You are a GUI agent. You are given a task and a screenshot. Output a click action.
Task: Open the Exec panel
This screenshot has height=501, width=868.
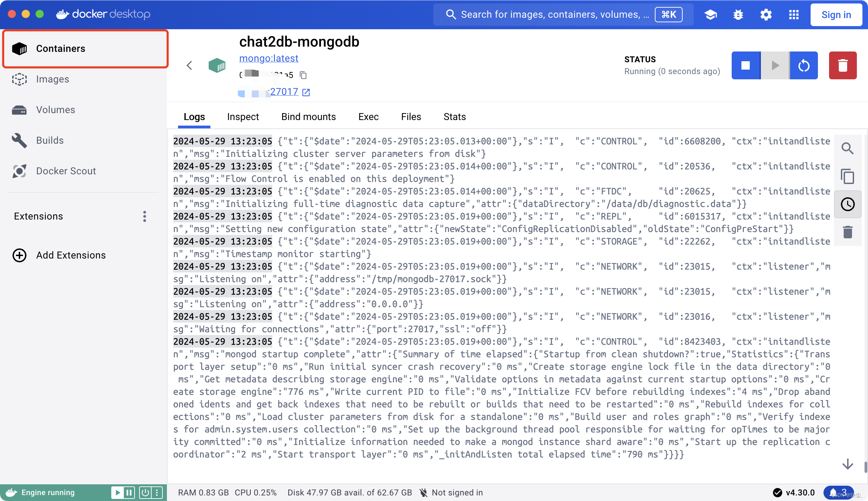coord(368,116)
